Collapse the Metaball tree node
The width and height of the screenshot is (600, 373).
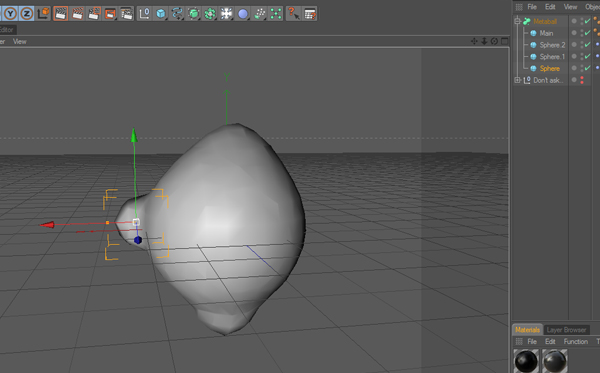(517, 21)
